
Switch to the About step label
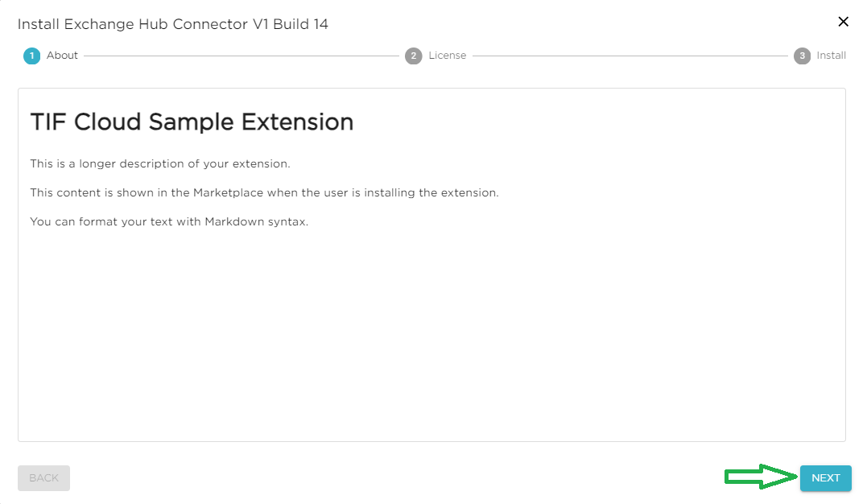pyautogui.click(x=62, y=56)
